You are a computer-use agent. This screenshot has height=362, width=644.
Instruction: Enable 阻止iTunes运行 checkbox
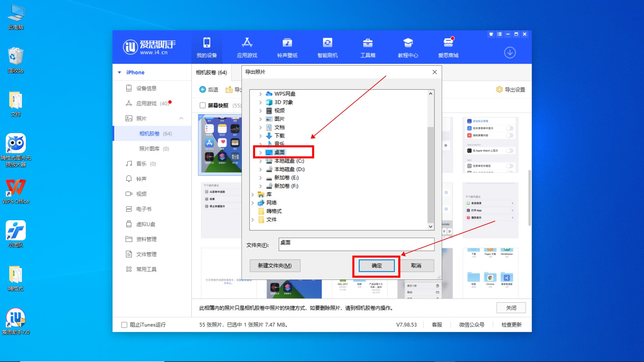(x=124, y=325)
